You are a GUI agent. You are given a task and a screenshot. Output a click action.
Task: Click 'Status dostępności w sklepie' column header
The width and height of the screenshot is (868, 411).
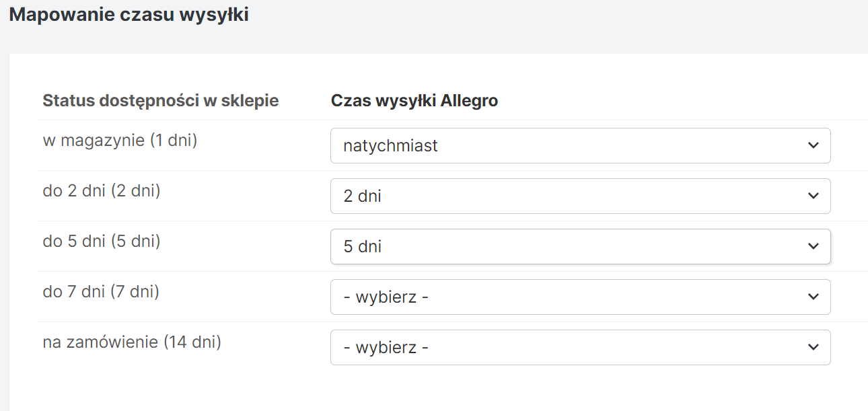160,101
